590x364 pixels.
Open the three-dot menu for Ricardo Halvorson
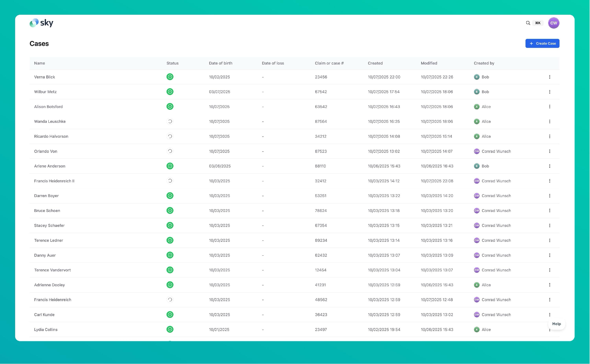(x=549, y=136)
